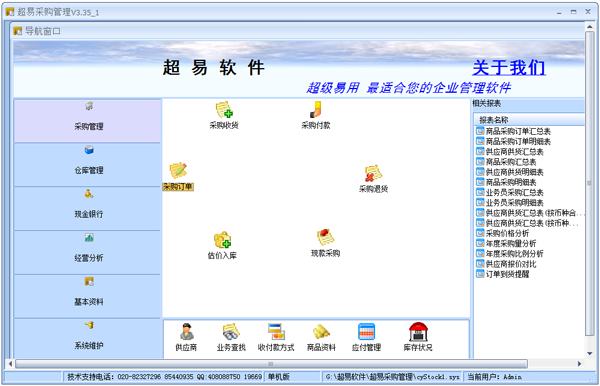Open report 商品采购订单明细表
This screenshot has height=386, width=600.
[514, 142]
